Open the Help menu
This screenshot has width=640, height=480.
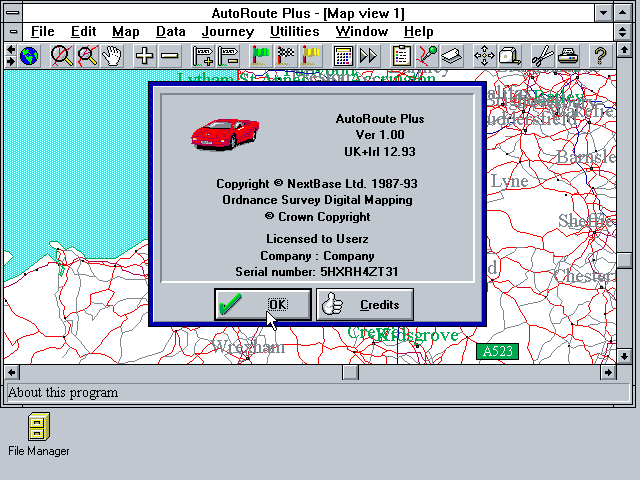pyautogui.click(x=419, y=31)
